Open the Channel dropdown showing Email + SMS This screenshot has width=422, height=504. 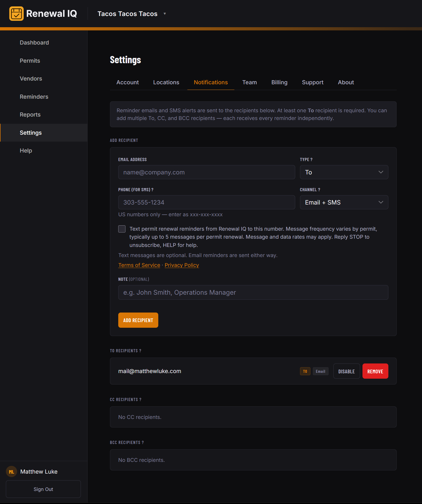tap(344, 202)
